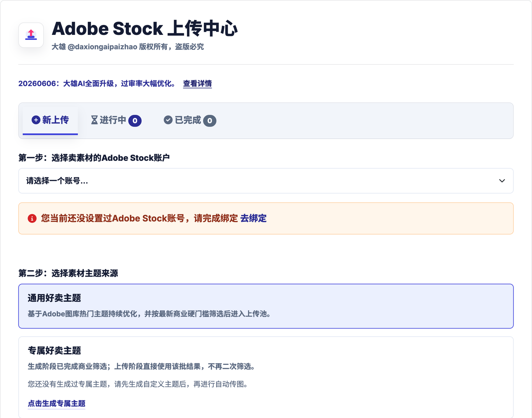Open the 进行中 tab
This screenshot has width=532, height=418.
tap(116, 121)
